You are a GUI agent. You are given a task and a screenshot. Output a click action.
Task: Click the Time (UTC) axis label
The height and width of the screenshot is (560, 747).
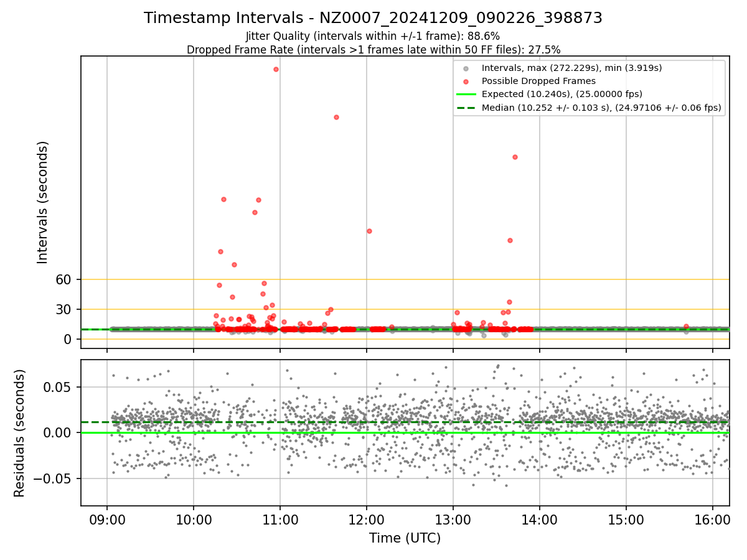405,538
